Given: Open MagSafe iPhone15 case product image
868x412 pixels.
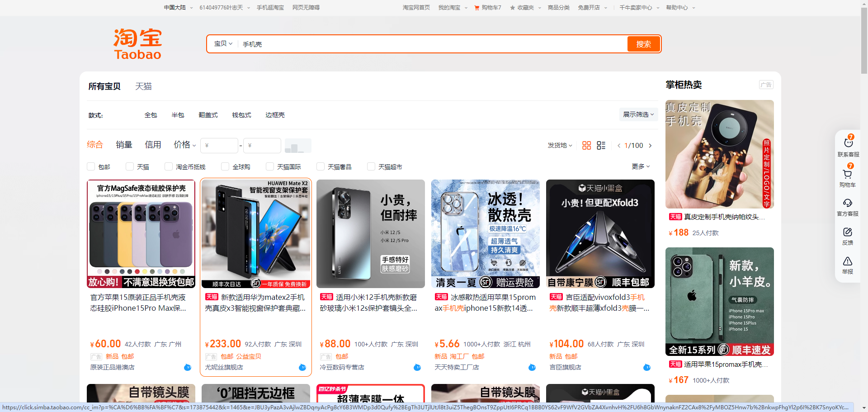Looking at the screenshot, I should [x=141, y=234].
